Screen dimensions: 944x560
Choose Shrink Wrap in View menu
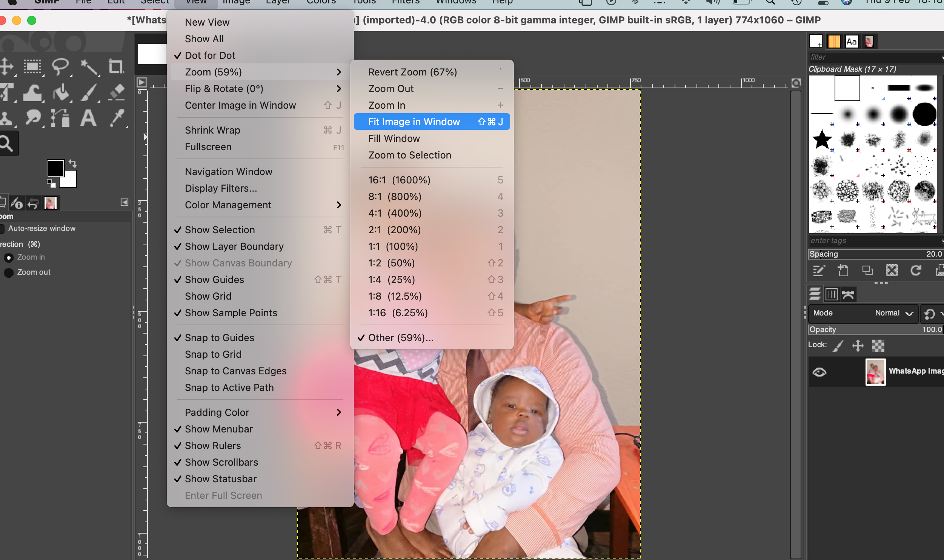pos(260,130)
